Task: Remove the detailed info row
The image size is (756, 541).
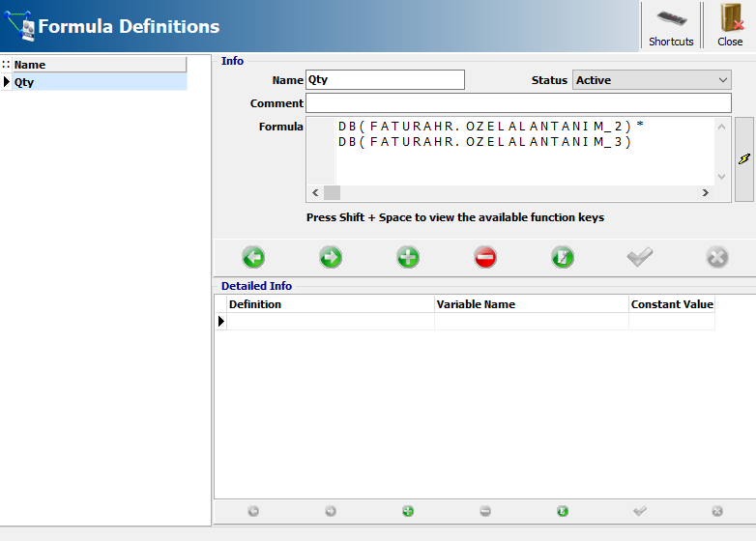Action: coord(485,511)
